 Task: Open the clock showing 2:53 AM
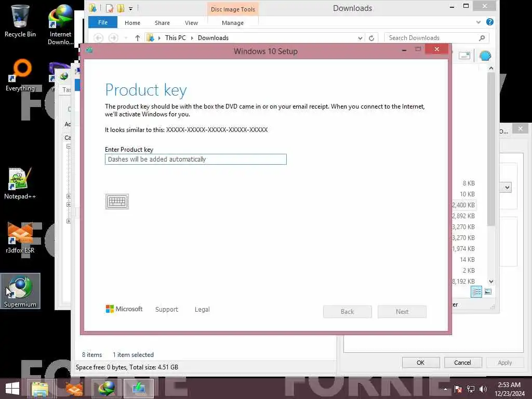tap(509, 389)
